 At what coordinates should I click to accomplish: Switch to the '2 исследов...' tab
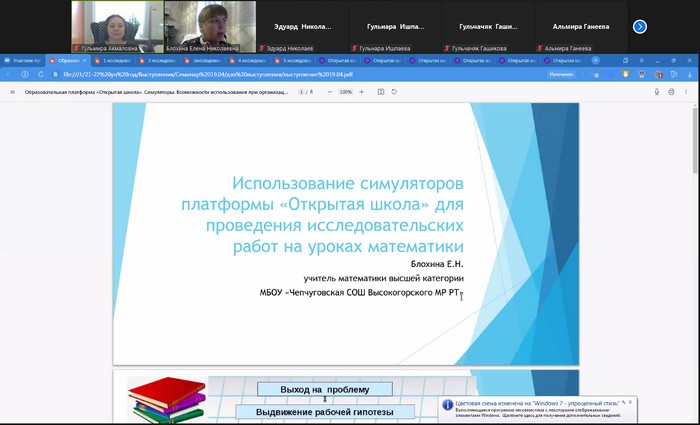click(158, 61)
